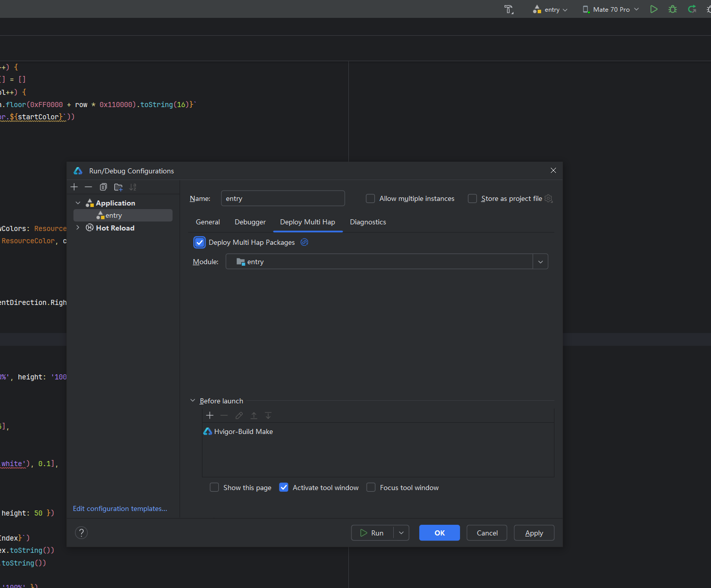
Task: Open entry run configuration dropdown in toolbar
Action: [x=550, y=9]
